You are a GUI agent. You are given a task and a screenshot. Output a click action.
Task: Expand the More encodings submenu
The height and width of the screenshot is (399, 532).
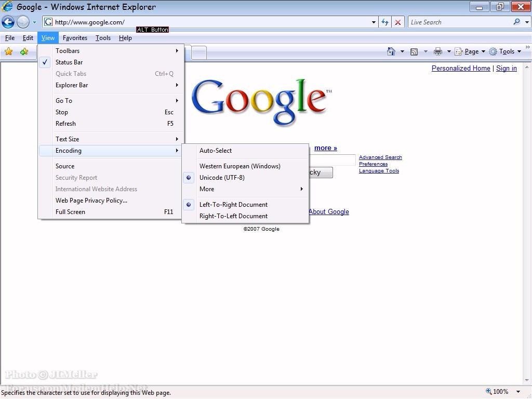[245, 189]
